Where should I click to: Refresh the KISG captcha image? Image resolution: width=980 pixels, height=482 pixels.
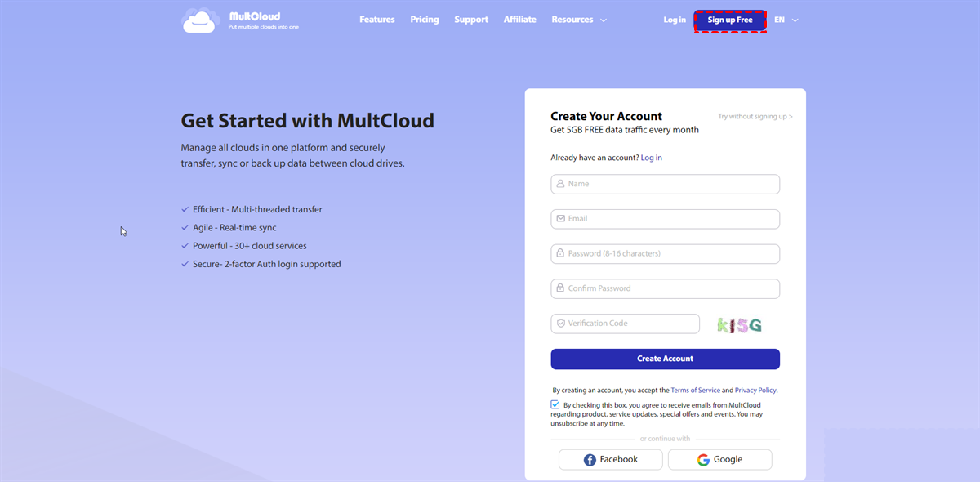(739, 325)
